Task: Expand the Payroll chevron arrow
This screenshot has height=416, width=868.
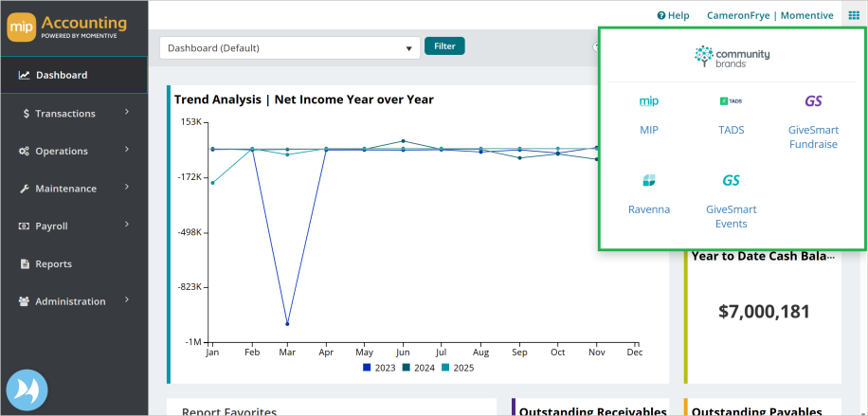Action: tap(127, 225)
